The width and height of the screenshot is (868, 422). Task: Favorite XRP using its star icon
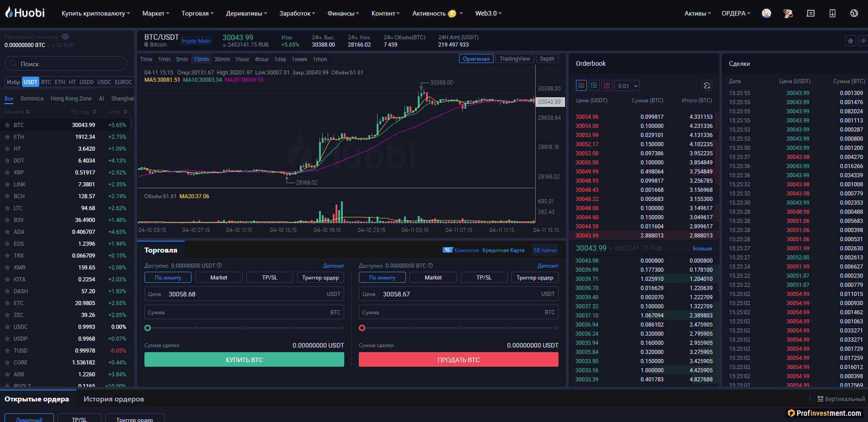[7, 172]
